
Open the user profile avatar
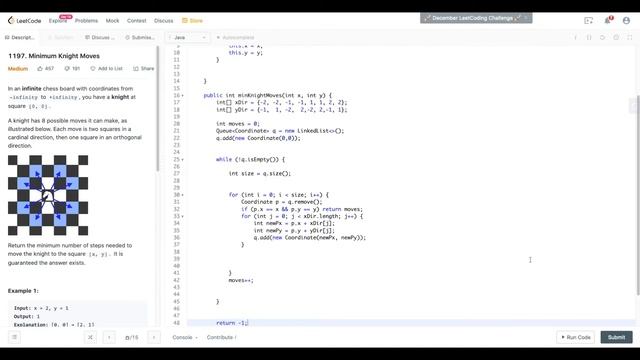pyautogui.click(x=626, y=20)
